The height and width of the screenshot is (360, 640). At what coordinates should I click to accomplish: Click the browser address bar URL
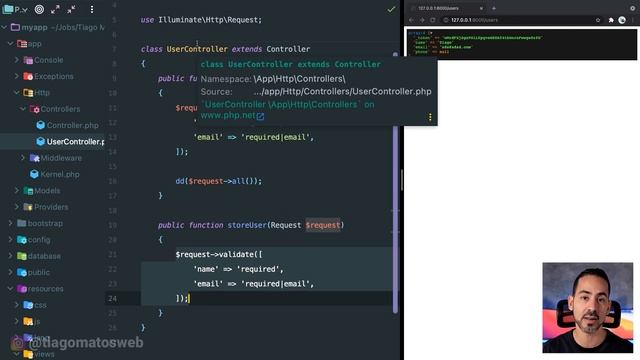pyautogui.click(x=474, y=20)
